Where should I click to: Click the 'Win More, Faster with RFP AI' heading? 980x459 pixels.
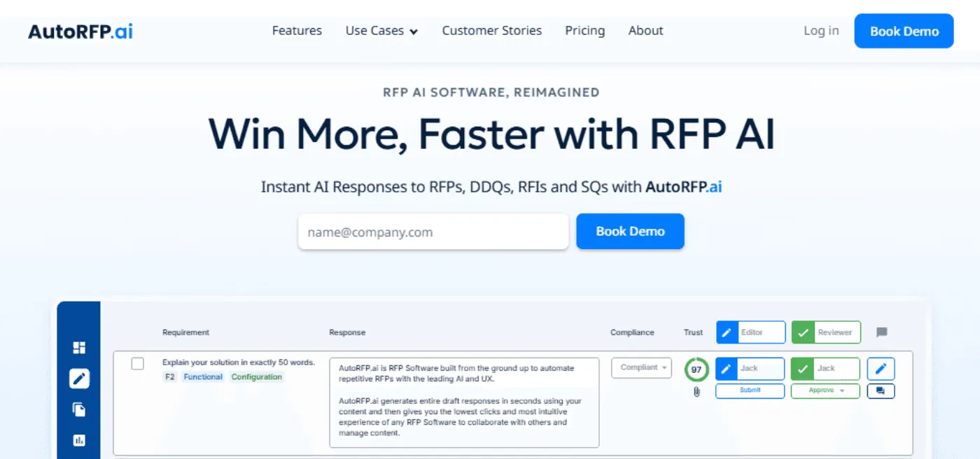click(x=491, y=133)
